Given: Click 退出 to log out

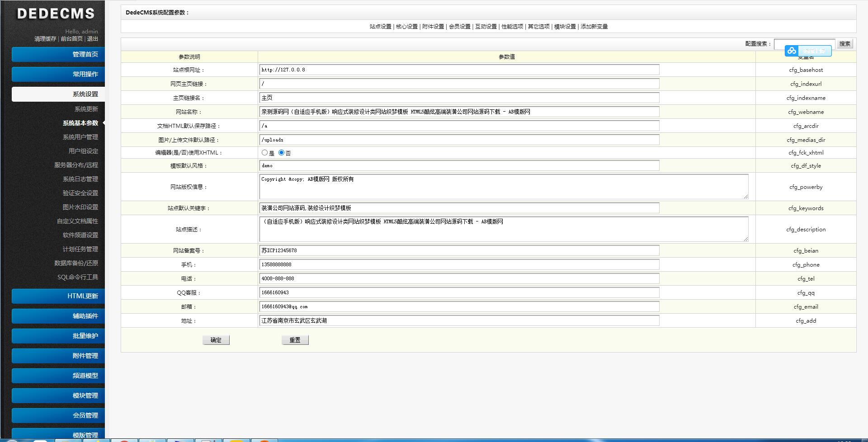Looking at the screenshot, I should click(x=93, y=39).
